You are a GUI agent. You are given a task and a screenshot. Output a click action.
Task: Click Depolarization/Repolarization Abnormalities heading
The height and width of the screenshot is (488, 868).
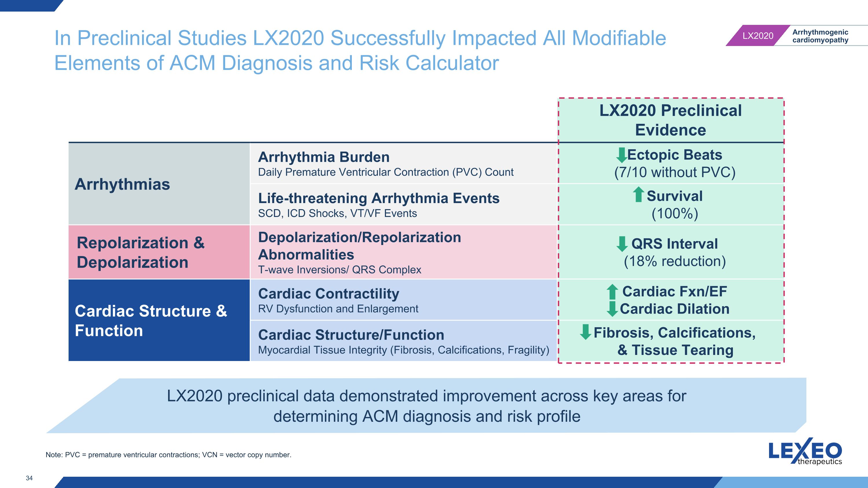[360, 246]
